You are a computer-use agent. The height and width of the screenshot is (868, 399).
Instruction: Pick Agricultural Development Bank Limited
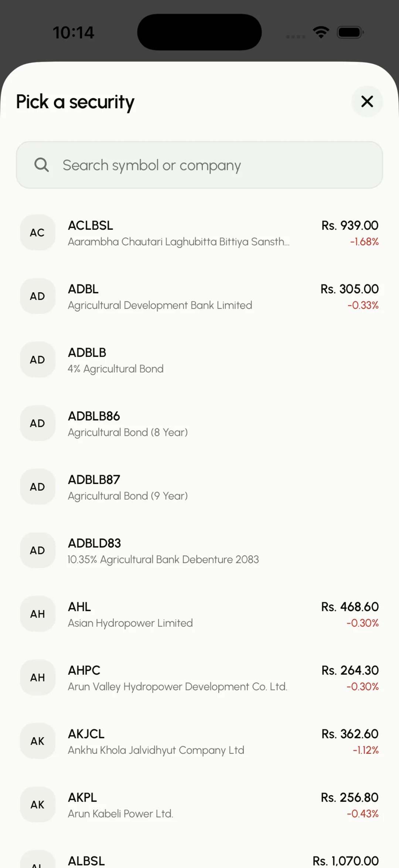coord(199,296)
